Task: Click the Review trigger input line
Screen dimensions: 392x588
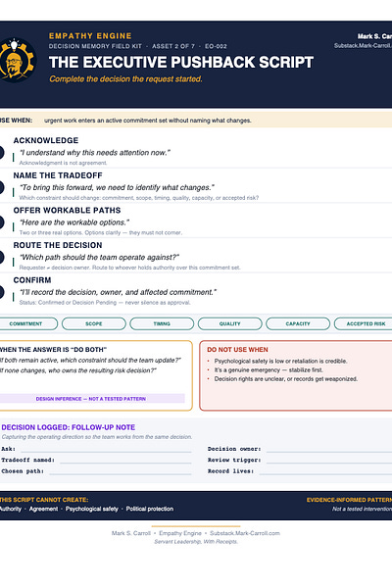Action: click(x=329, y=461)
